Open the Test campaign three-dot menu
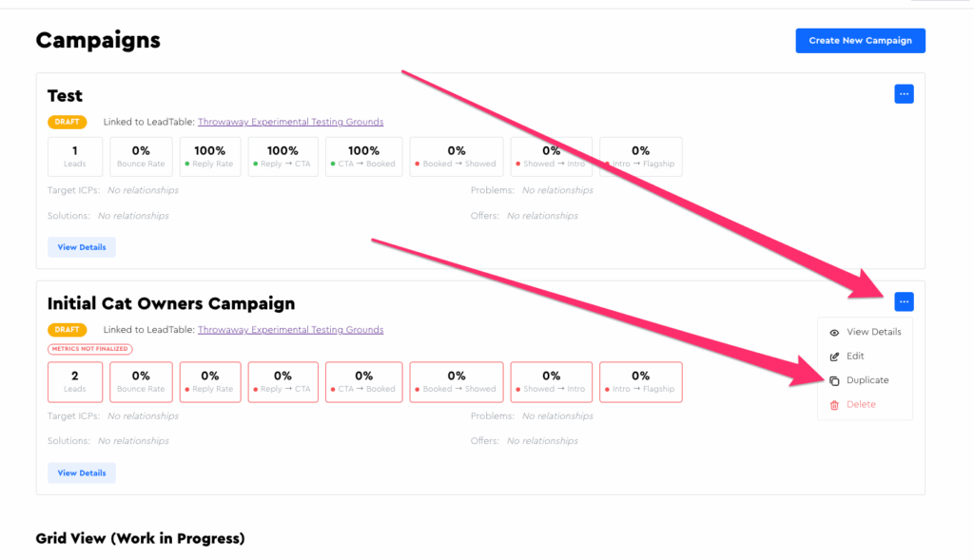 [904, 94]
